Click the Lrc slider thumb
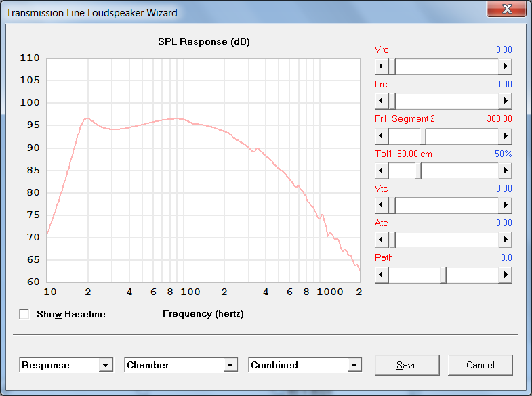This screenshot has height=396, width=532. 392,101
